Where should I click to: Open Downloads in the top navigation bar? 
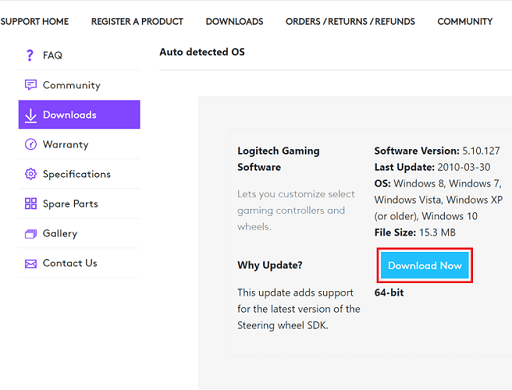point(234,22)
